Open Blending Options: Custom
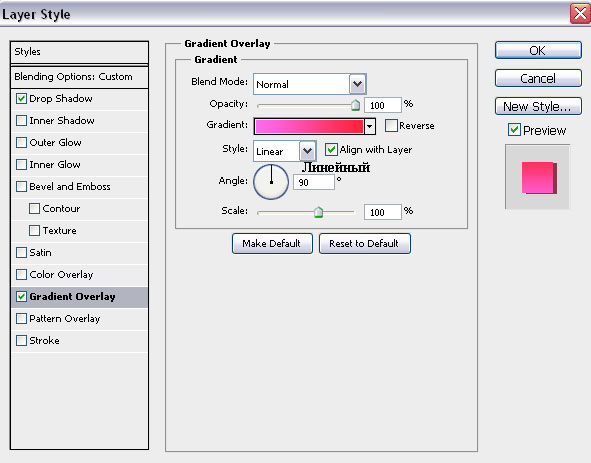This screenshot has width=591, height=463. 79,77
